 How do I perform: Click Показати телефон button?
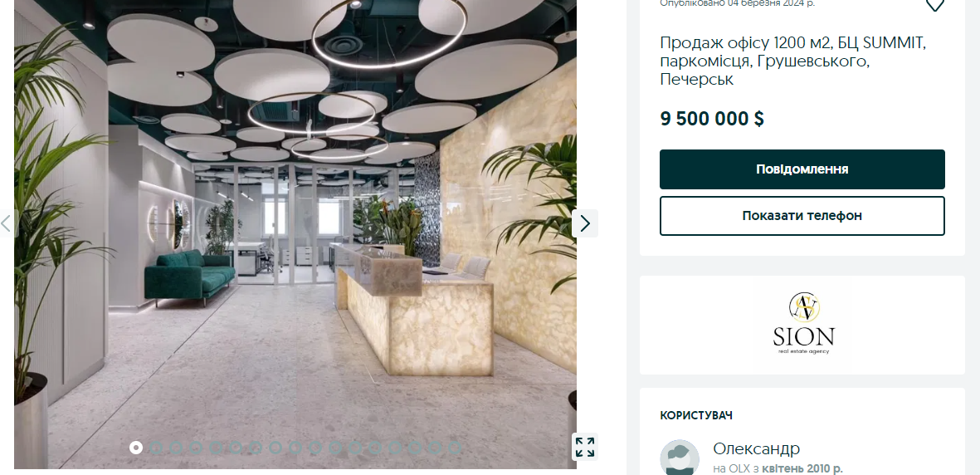pyautogui.click(x=802, y=216)
